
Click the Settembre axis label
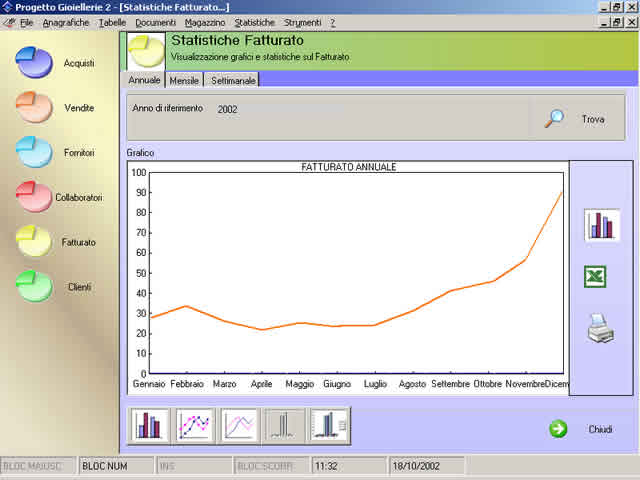[450, 384]
